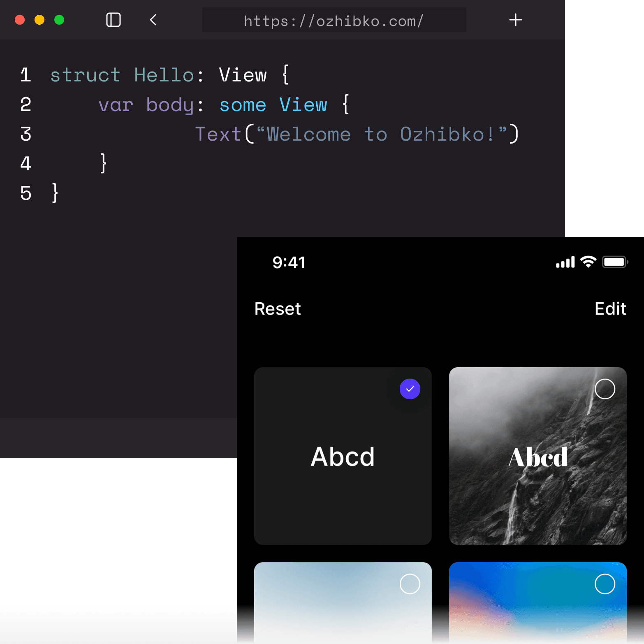This screenshot has width=644, height=644.
Task: Select the mountain photo card's circle
Action: pos(605,389)
